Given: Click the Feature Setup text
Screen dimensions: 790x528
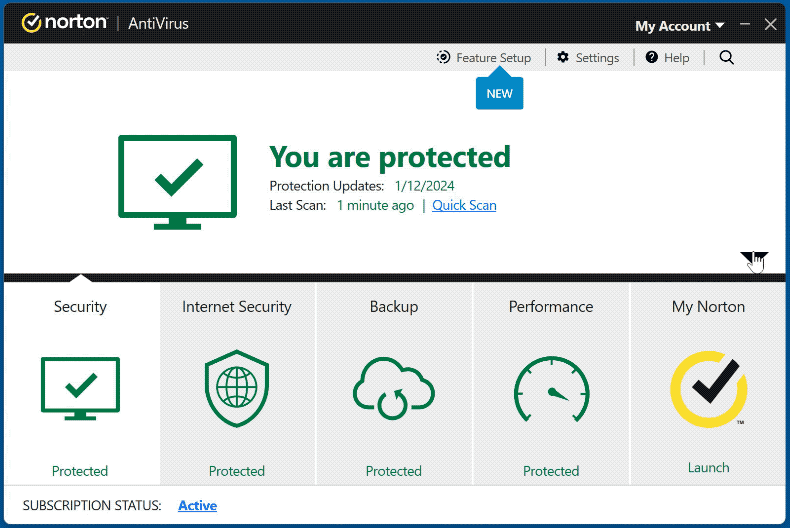Looking at the screenshot, I should point(493,58).
